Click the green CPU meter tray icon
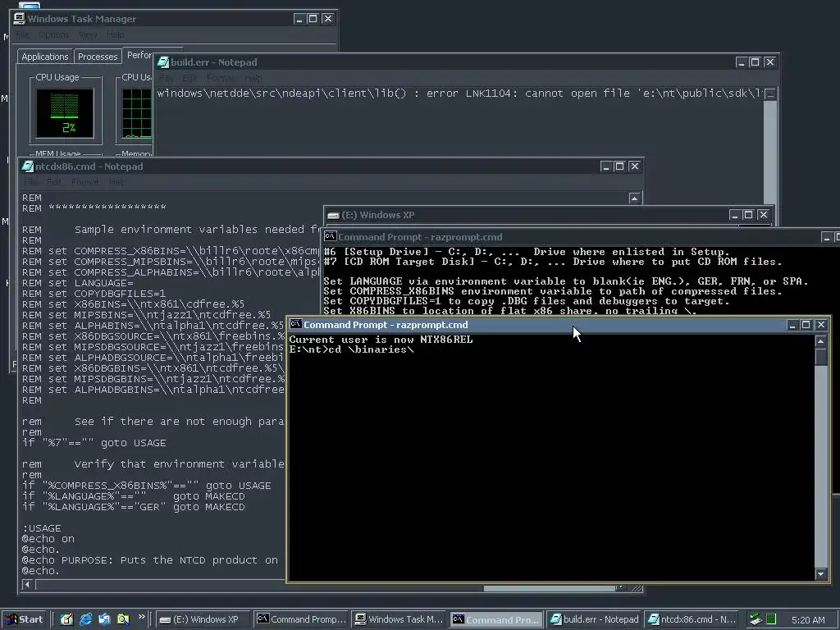This screenshot has height=630, width=840. [x=771, y=619]
